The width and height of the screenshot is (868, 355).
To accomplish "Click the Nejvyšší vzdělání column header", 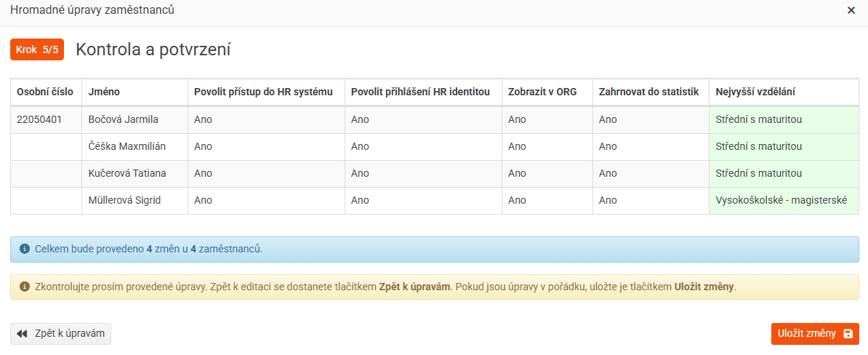I will point(755,92).
